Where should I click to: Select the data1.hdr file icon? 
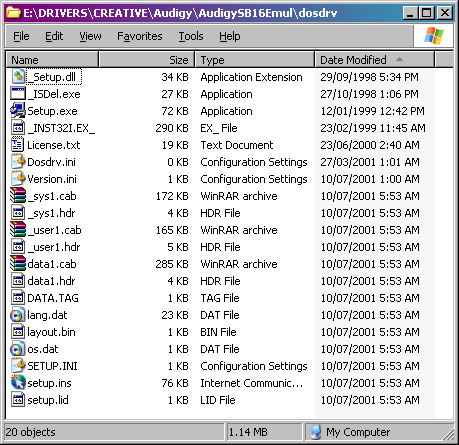tap(18, 281)
